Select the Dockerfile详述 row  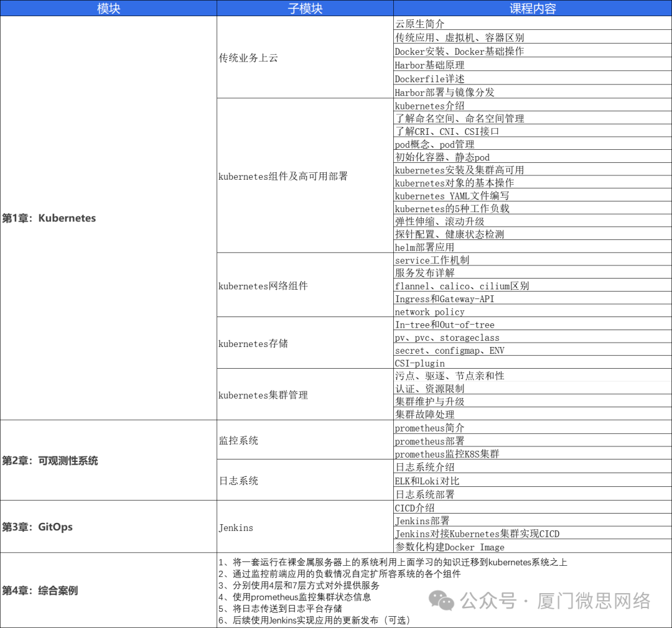click(x=532, y=78)
